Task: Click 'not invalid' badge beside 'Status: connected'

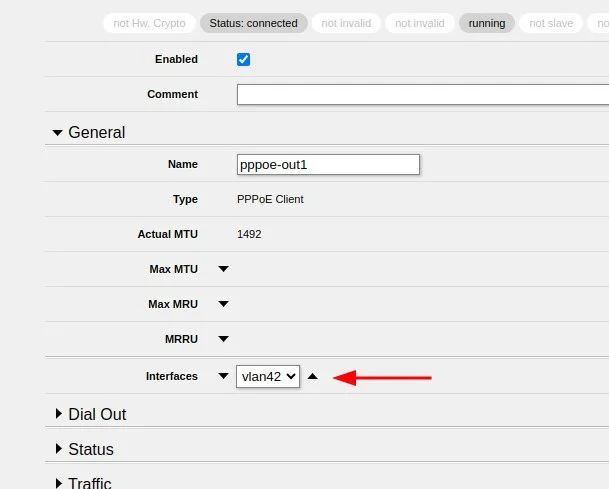Action: 345,23
